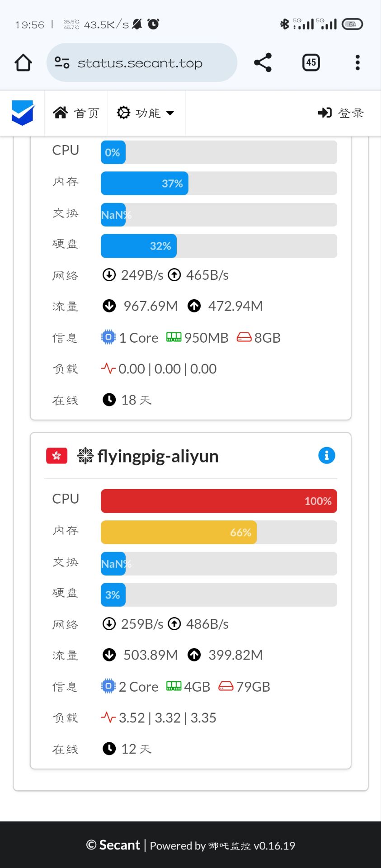381x868 pixels.
Task: Tap the browser home icon
Action: point(23,63)
